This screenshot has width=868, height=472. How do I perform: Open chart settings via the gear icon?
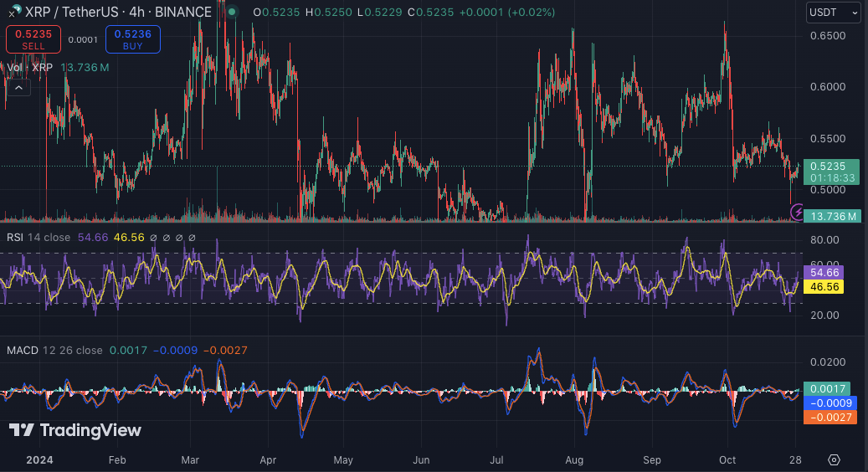(x=834, y=459)
